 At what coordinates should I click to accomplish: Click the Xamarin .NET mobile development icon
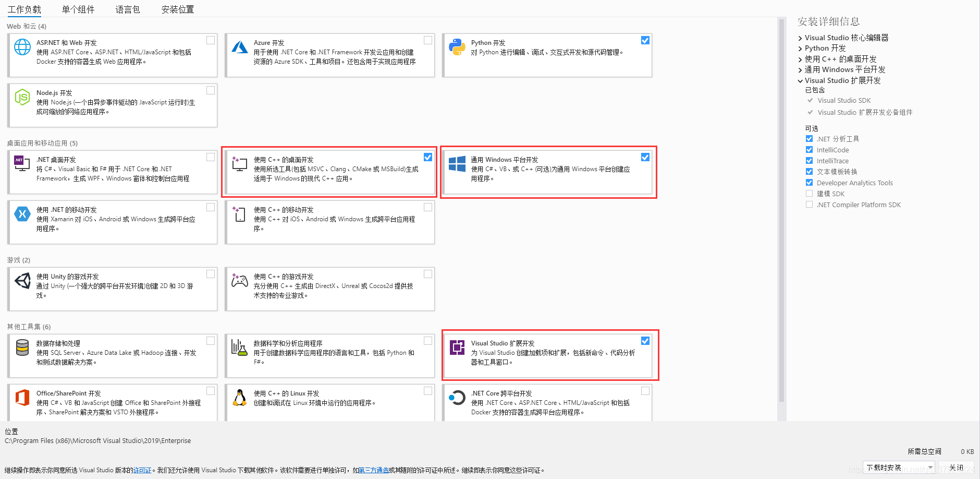tap(22, 214)
